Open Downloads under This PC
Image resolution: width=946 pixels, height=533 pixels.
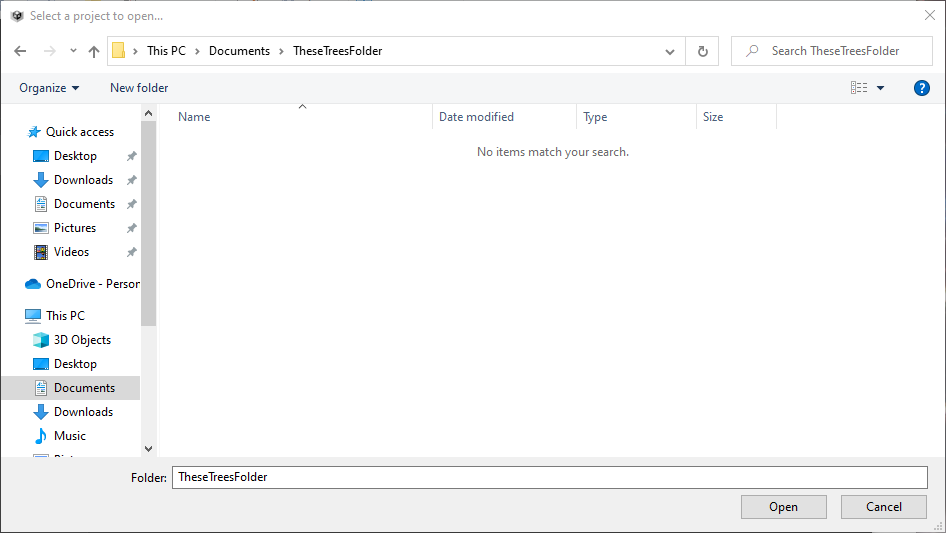pos(83,412)
